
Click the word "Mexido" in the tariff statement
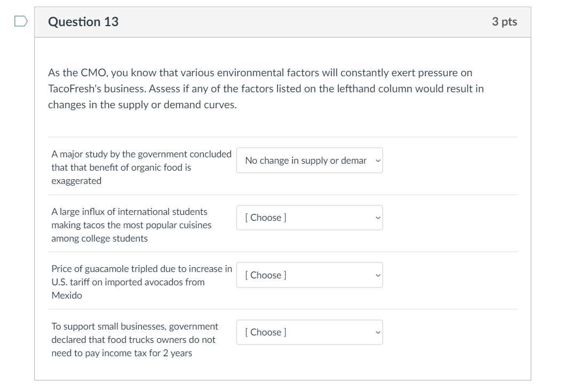pos(67,295)
